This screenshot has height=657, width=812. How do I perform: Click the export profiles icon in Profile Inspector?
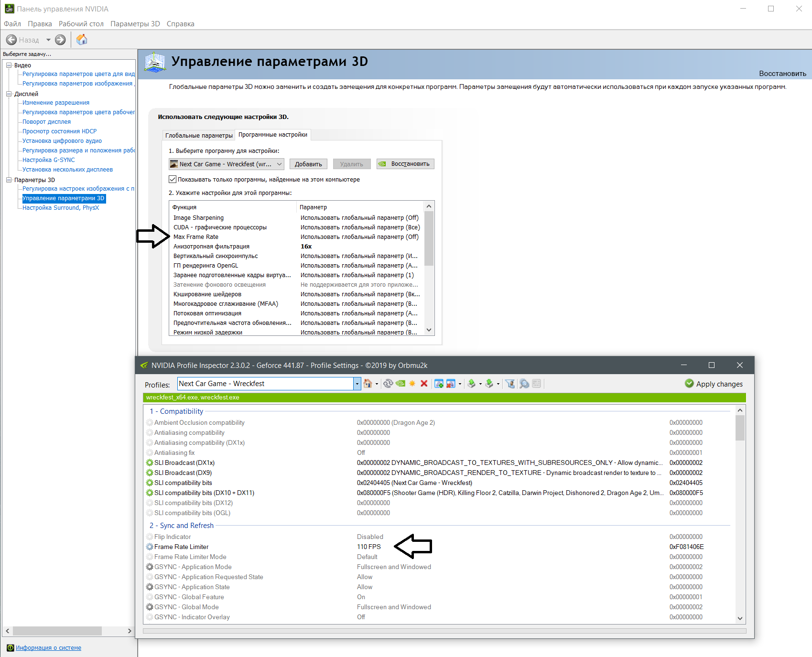point(472,384)
